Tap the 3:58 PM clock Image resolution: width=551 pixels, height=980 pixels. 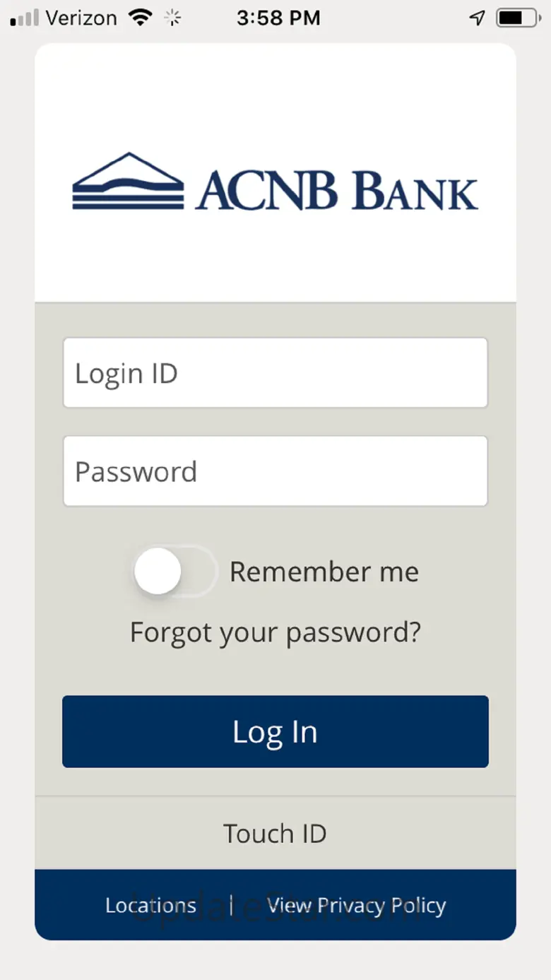278,18
